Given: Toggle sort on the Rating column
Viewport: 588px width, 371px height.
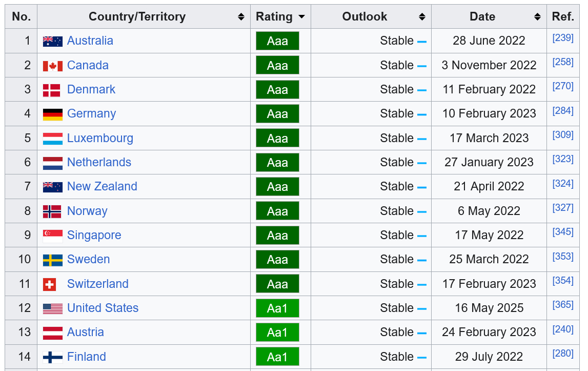Looking at the screenshot, I should tap(301, 17).
